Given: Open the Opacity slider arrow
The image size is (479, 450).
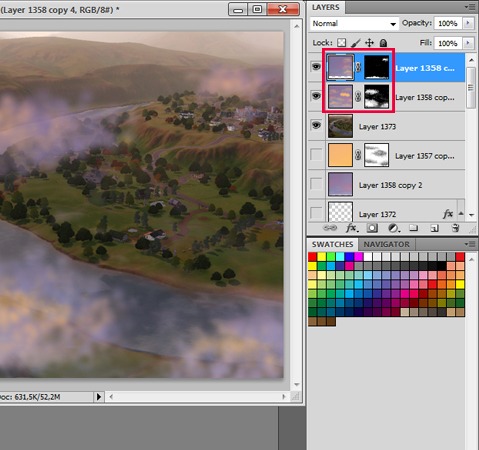Looking at the screenshot, I should tap(468, 23).
